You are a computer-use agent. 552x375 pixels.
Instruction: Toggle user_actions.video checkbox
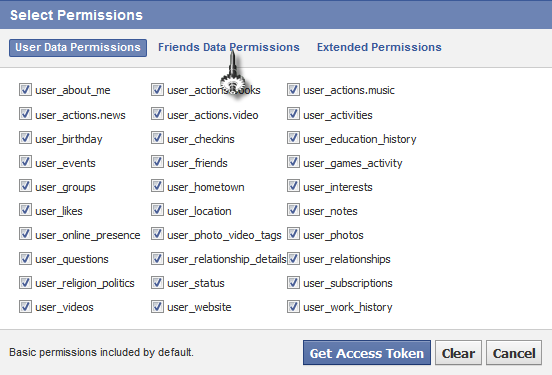tap(157, 114)
